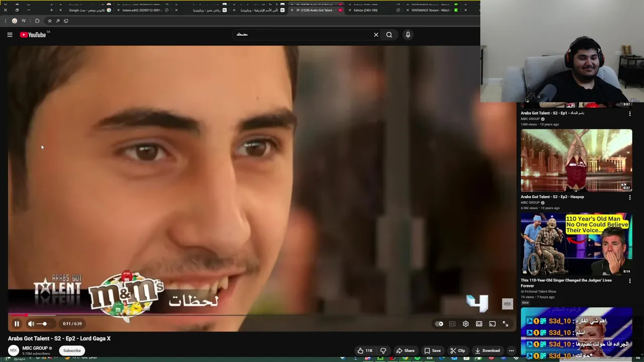The height and width of the screenshot is (362, 644).
Task: Open the browser three-dot menu
Action: point(5,21)
